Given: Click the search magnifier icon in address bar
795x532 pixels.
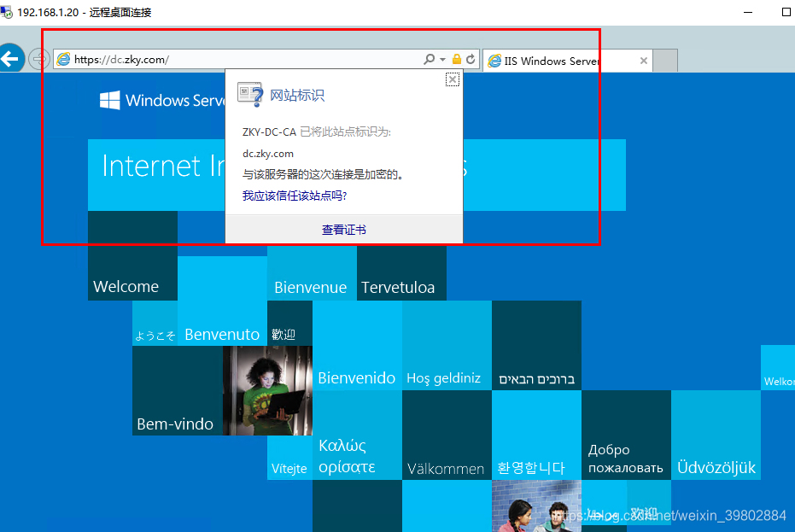Looking at the screenshot, I should click(x=429, y=59).
